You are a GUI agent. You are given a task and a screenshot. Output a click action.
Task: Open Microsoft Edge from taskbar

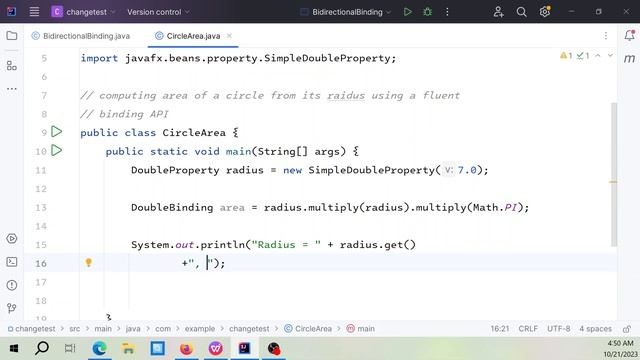coord(99,349)
